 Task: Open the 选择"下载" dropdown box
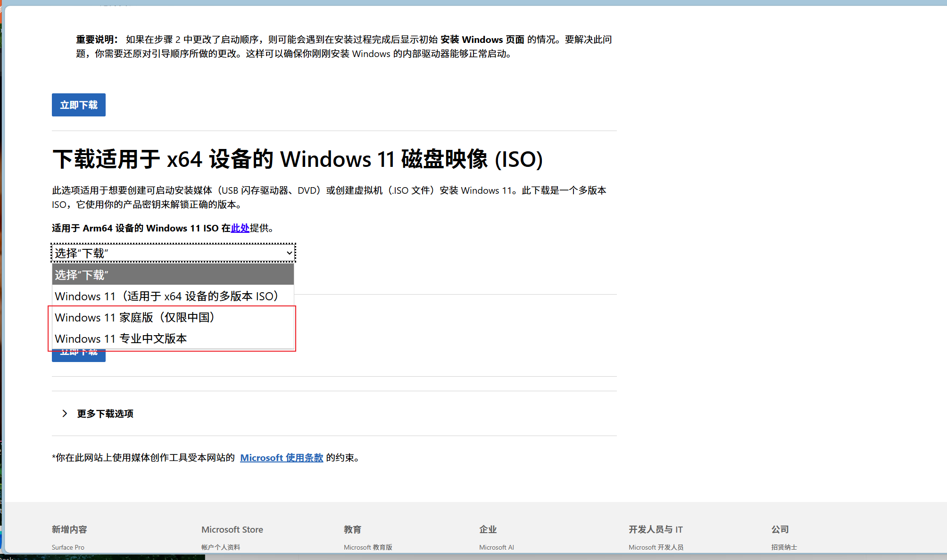click(x=173, y=253)
